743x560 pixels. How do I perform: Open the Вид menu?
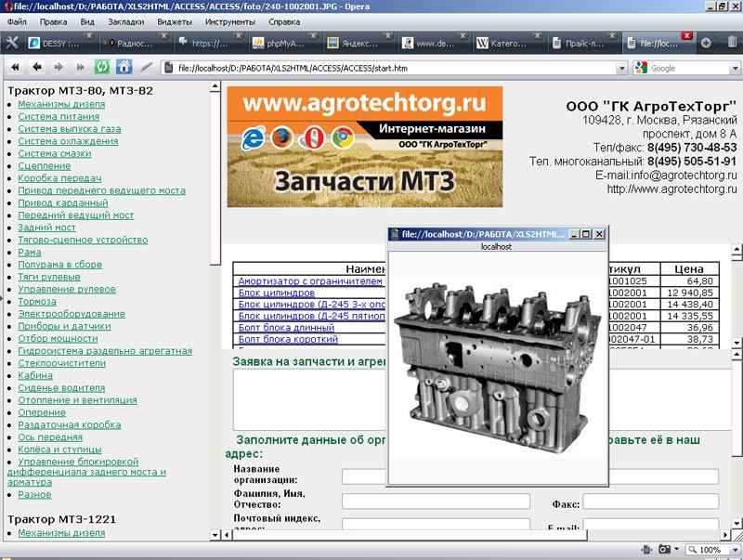tap(87, 21)
